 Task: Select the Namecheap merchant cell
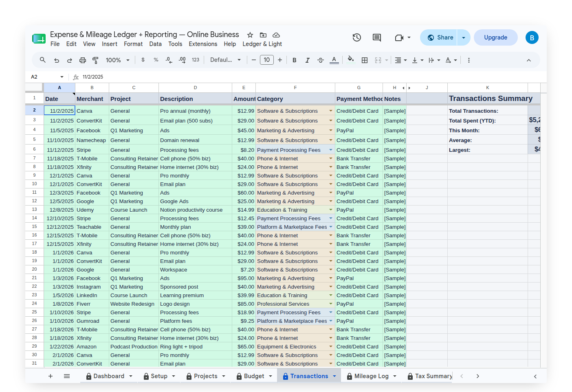tap(92, 140)
